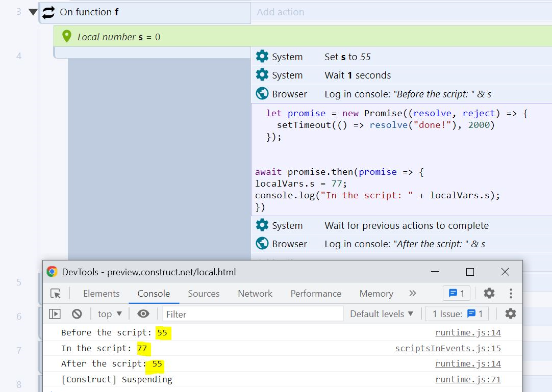Select the Log in console After the script action
Viewport: 552px width, 392px height.
(x=402, y=243)
